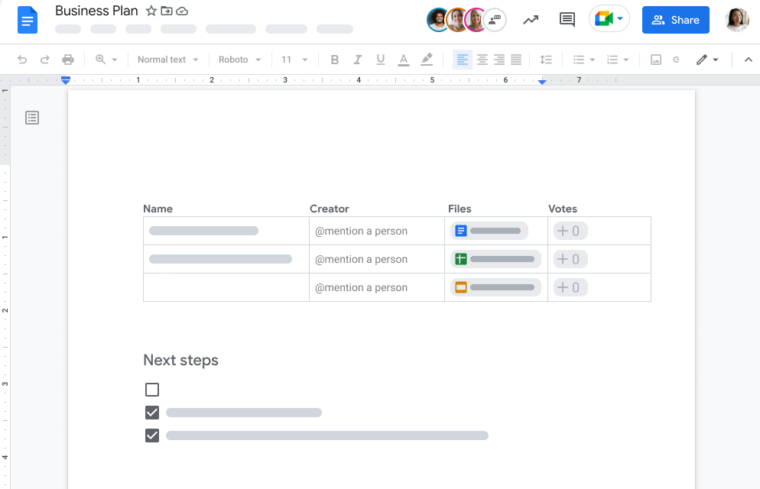Open zoom level dropdown
The width and height of the screenshot is (760, 489).
click(106, 60)
